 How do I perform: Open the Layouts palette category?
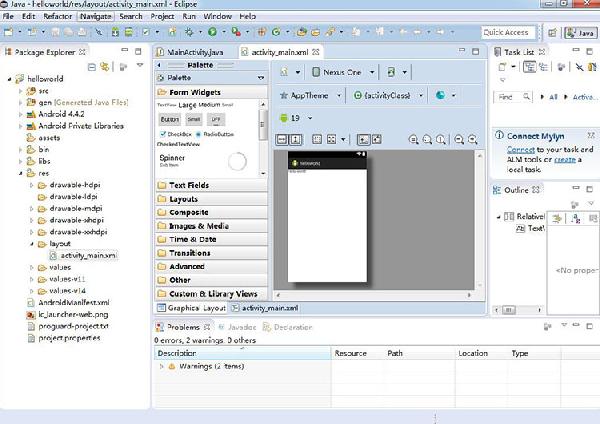(x=211, y=199)
